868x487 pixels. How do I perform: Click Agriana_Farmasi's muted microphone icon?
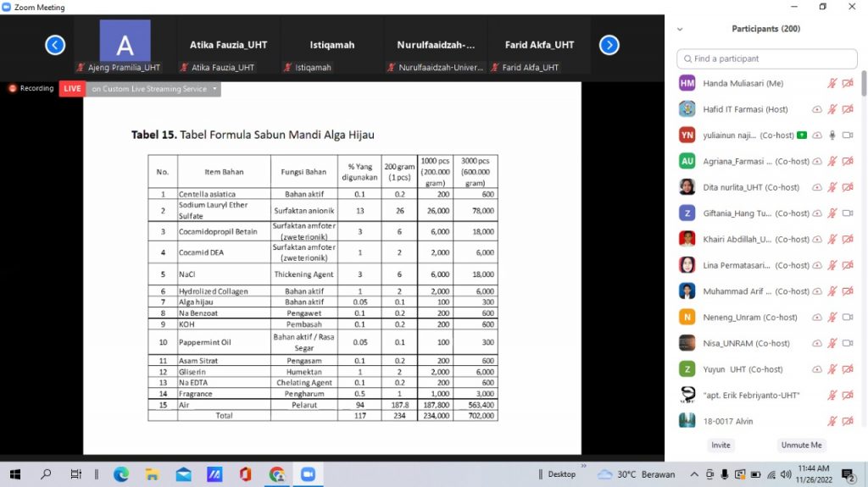pyautogui.click(x=832, y=161)
